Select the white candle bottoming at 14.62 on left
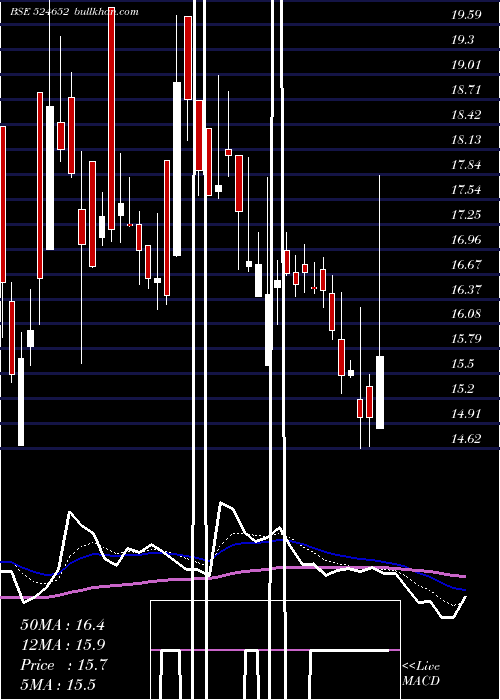The width and height of the screenshot is (500, 700). 21,402
